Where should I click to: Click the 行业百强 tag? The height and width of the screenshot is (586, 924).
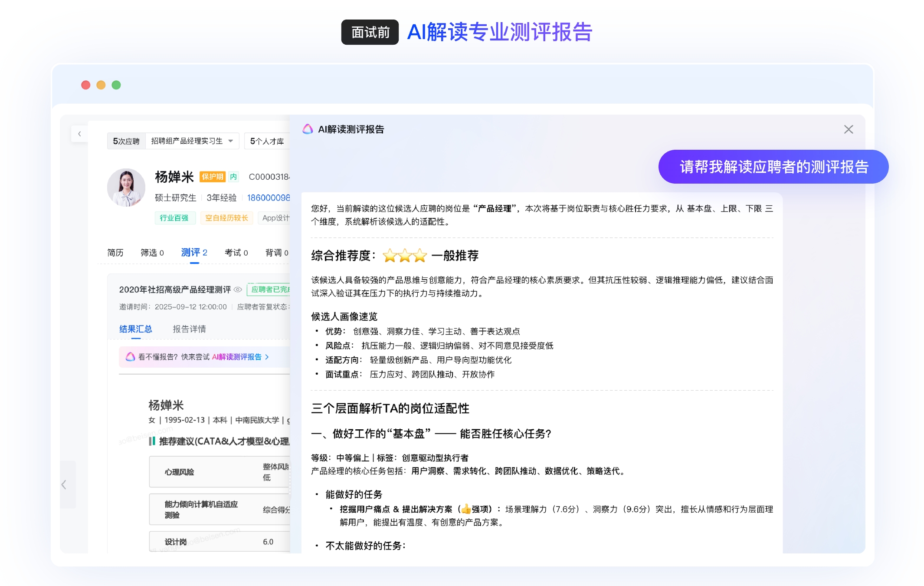(174, 218)
